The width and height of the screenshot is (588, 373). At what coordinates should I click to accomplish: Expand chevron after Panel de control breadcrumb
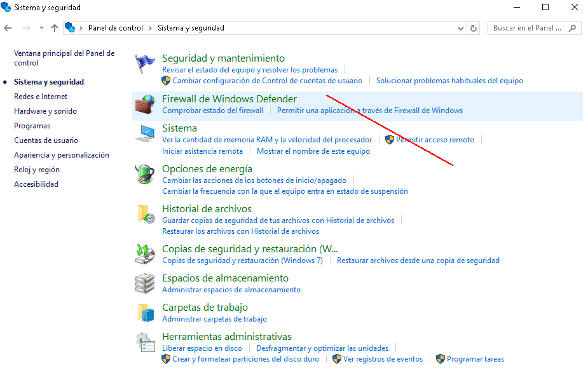[x=151, y=28]
